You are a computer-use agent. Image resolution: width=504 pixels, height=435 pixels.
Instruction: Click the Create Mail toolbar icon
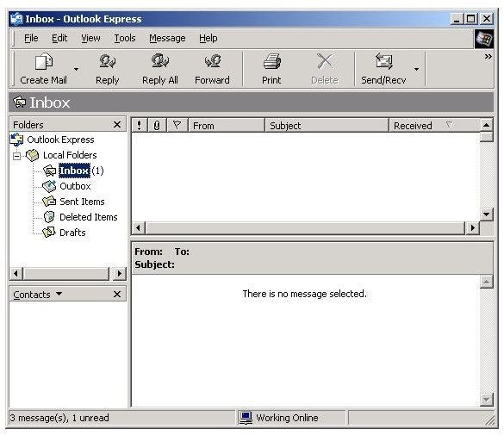click(x=44, y=61)
